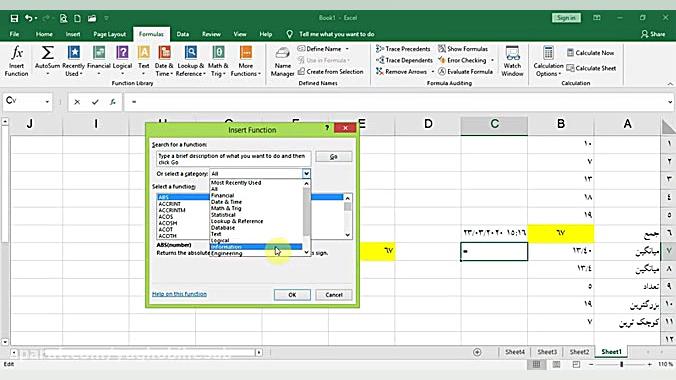The width and height of the screenshot is (676, 380).
Task: Click Calculate Sheet
Action: 591,68
